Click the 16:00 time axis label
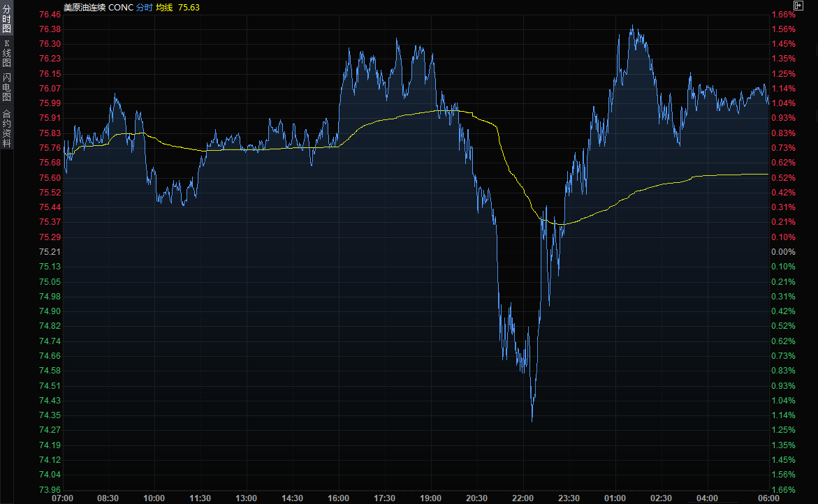 tap(339, 498)
